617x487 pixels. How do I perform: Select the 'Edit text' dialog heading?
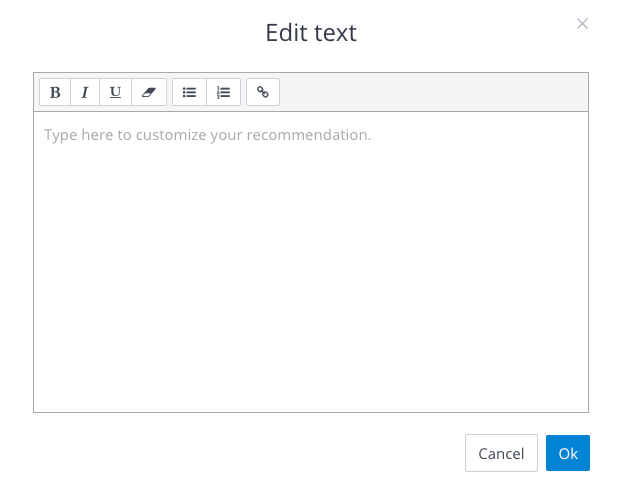(x=311, y=32)
